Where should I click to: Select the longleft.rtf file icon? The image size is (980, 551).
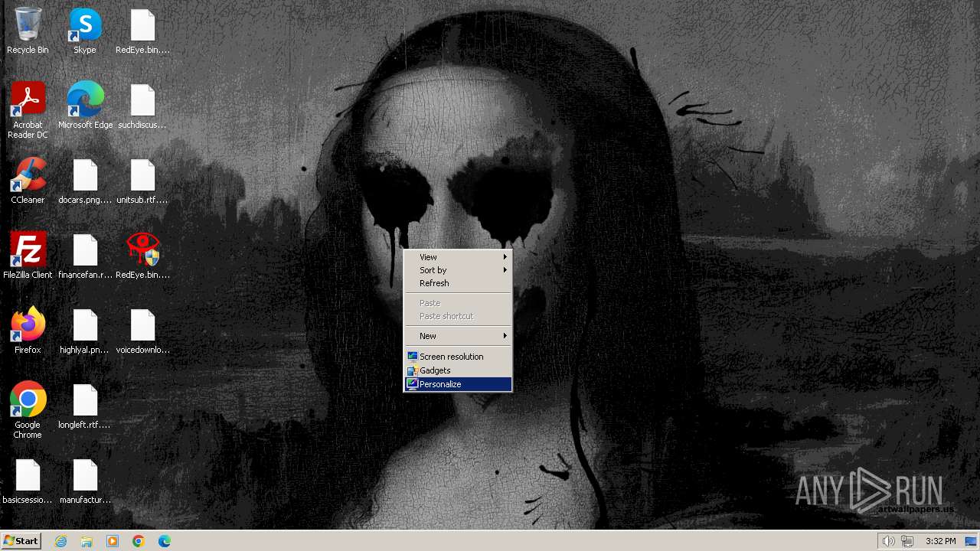point(85,406)
